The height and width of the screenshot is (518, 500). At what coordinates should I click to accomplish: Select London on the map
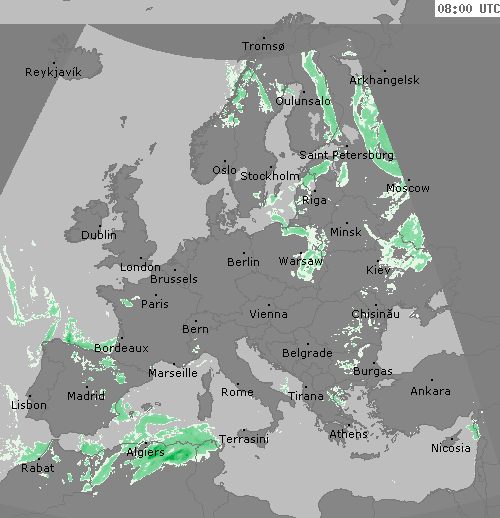point(140,267)
